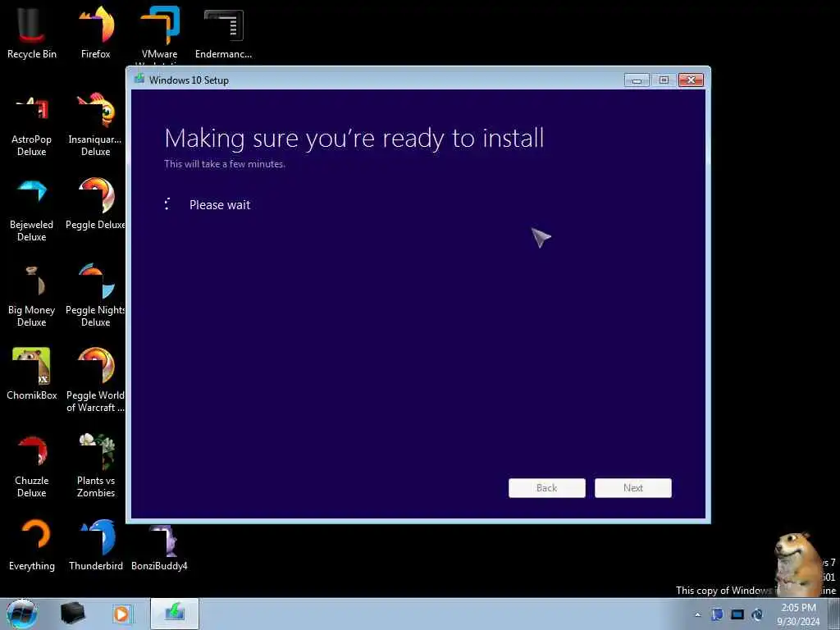The height and width of the screenshot is (630, 840).
Task: Click 'This will take a few minutes.' text
Action: coord(225,164)
